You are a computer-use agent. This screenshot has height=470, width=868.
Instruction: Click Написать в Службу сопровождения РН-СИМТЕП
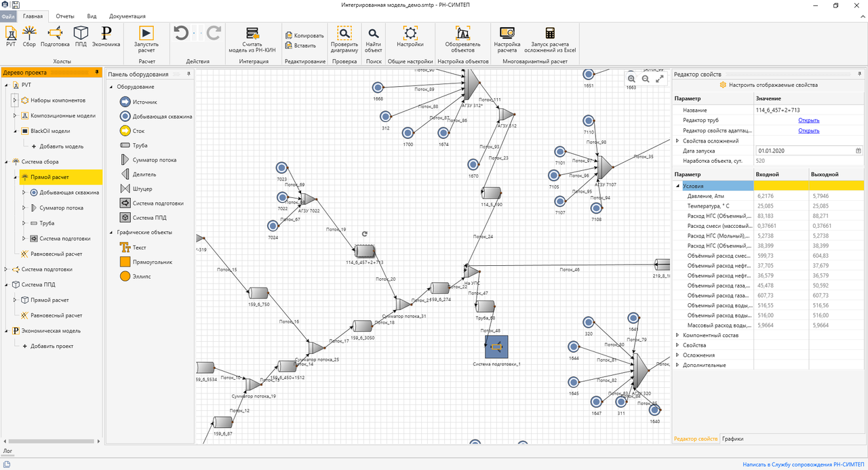[804, 464]
